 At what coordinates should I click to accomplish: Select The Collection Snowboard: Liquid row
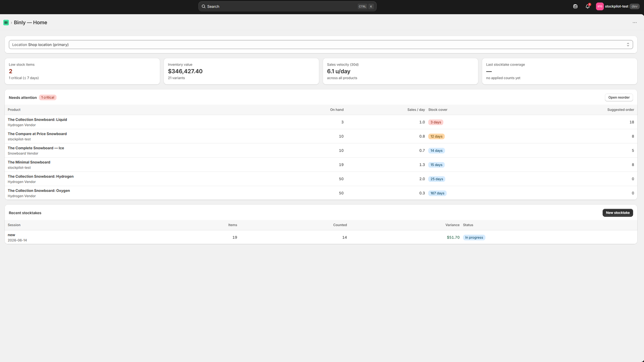click(x=321, y=122)
